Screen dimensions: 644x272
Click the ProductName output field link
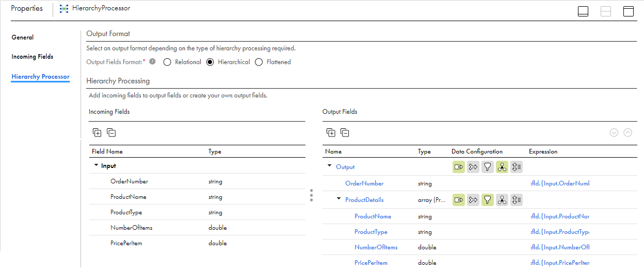373,216
